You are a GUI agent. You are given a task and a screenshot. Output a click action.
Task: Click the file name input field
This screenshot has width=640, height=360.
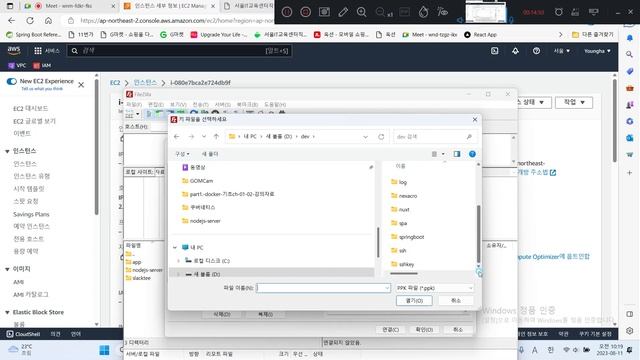click(x=323, y=288)
